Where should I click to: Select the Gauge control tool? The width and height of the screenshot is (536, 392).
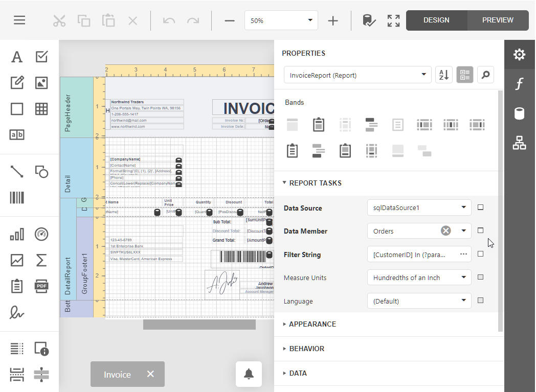(41, 234)
